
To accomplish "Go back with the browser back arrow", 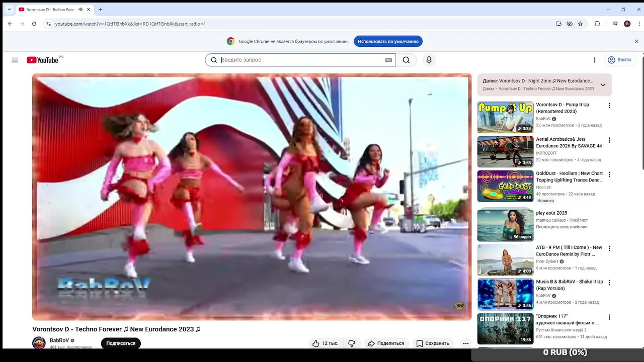I will [10, 24].
